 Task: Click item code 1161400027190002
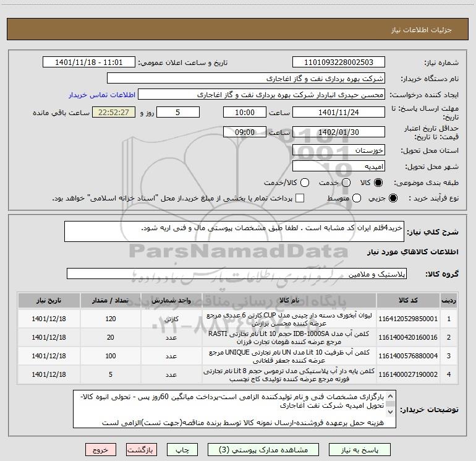pyautogui.click(x=408, y=374)
